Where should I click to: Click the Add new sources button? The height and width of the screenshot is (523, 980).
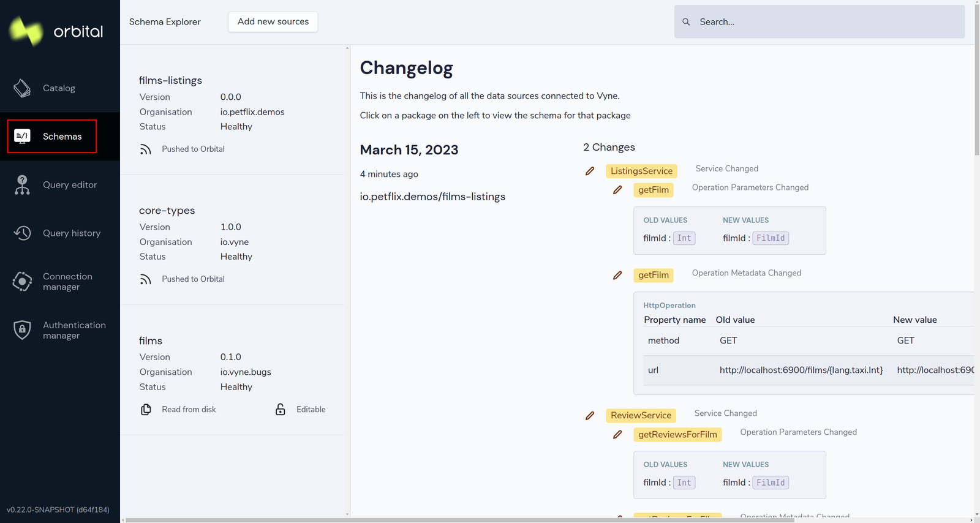[273, 21]
